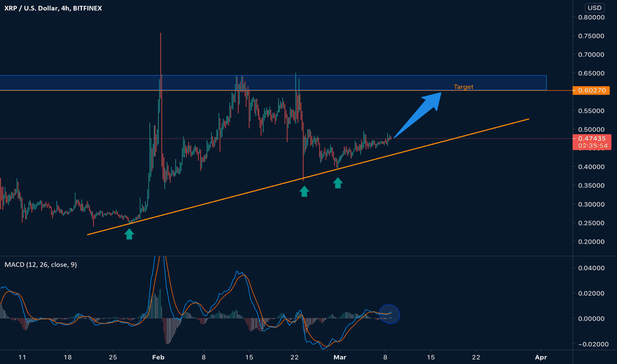Click the orange 0.60270 price label

[591, 91]
